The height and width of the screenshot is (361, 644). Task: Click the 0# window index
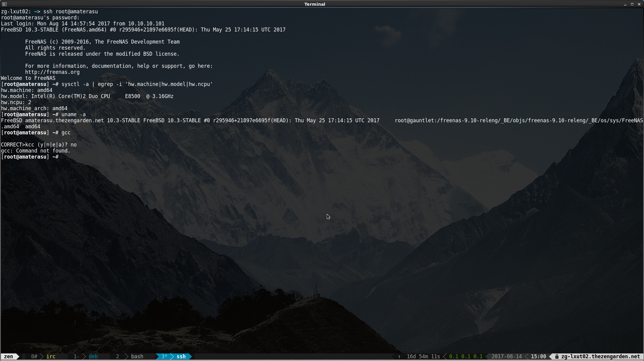(x=34, y=356)
